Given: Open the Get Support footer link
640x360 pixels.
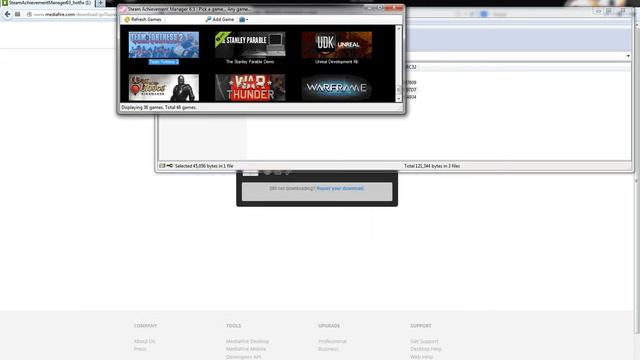Looking at the screenshot, I should (424, 341).
